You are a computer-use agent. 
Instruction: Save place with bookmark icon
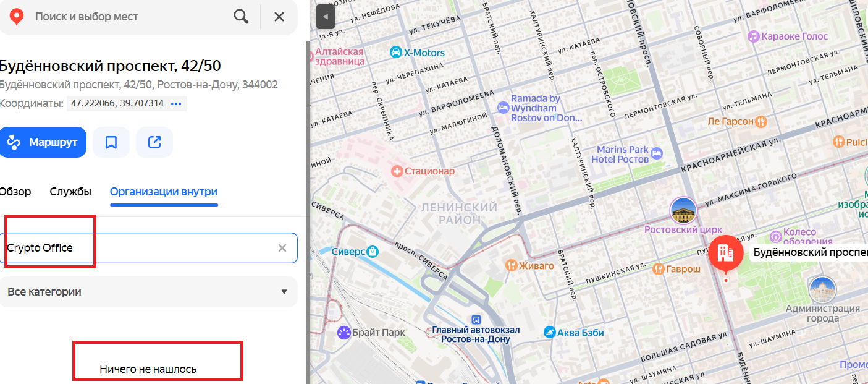111,142
